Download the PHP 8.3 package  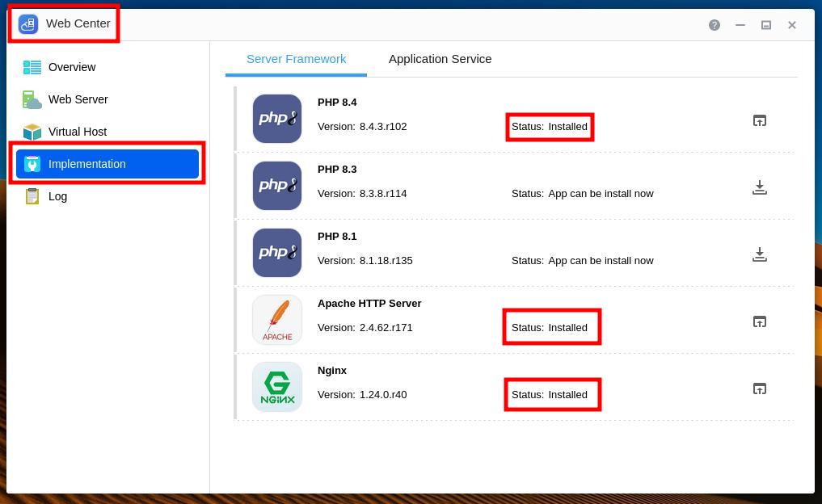[x=760, y=187]
